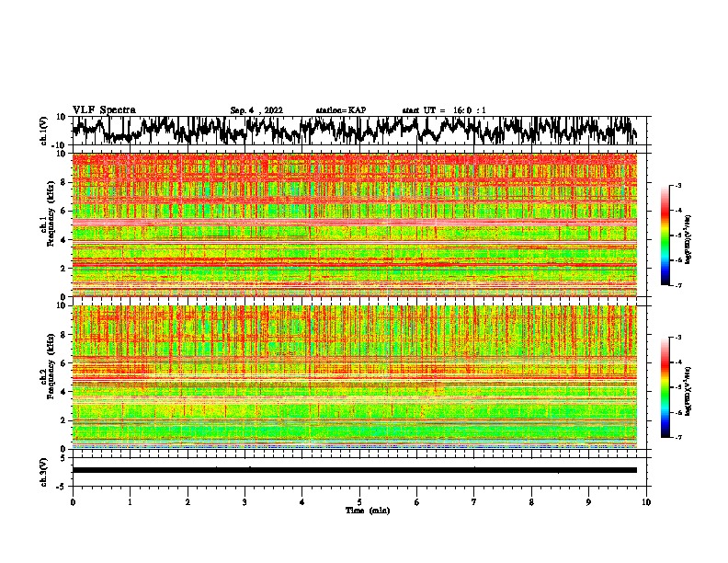Screen dimensions: 728x563
Task: Click the "10" tick on the Time axis
Action: pyautogui.click(x=646, y=502)
